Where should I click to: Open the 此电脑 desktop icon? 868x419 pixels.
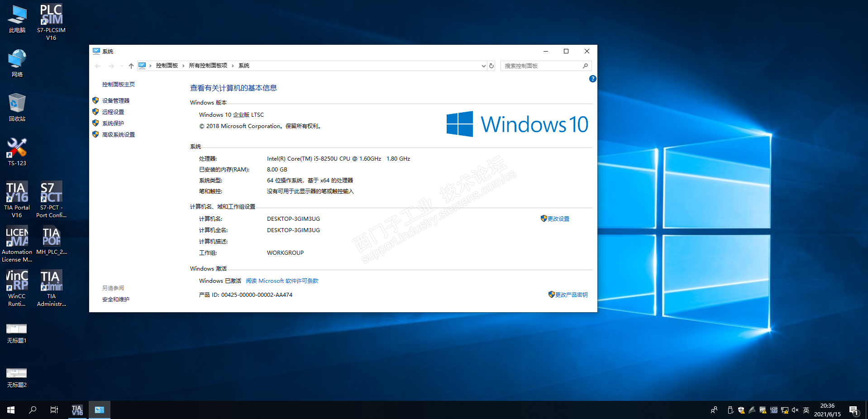pos(17,19)
